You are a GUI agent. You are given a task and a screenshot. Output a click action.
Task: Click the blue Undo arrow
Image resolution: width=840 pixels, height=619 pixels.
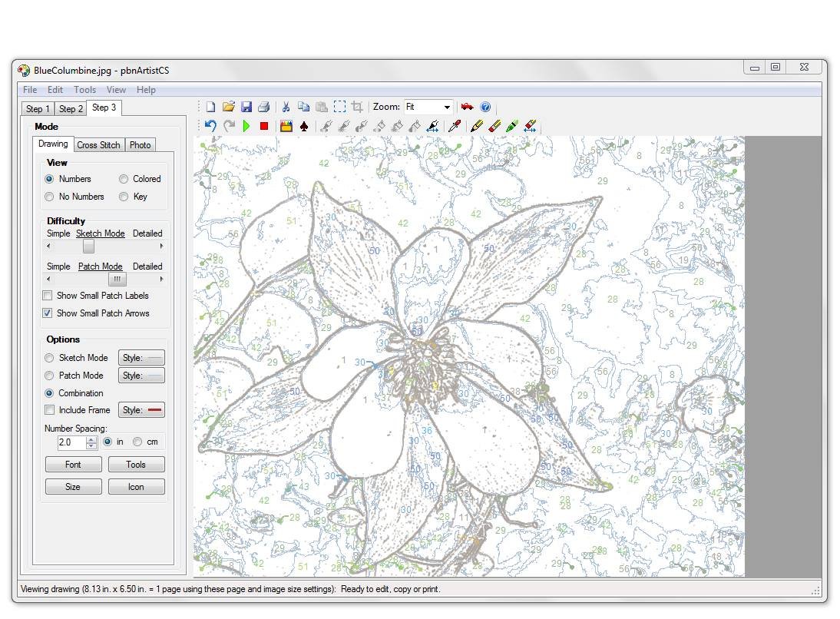210,126
